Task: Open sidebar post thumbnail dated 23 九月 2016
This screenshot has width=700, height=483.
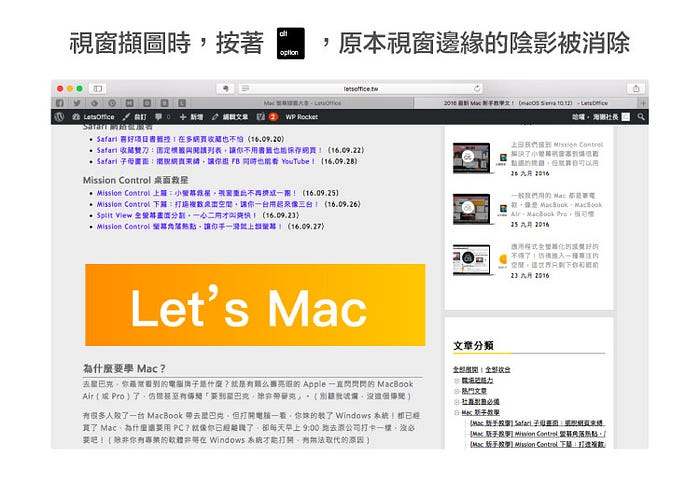Action: 471,260
